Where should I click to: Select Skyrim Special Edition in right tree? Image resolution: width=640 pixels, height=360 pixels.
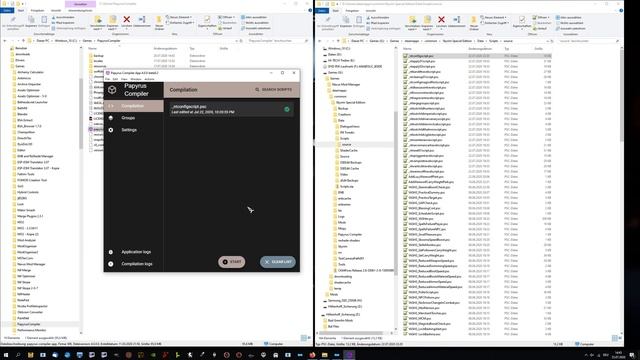pyautogui.click(x=351, y=102)
